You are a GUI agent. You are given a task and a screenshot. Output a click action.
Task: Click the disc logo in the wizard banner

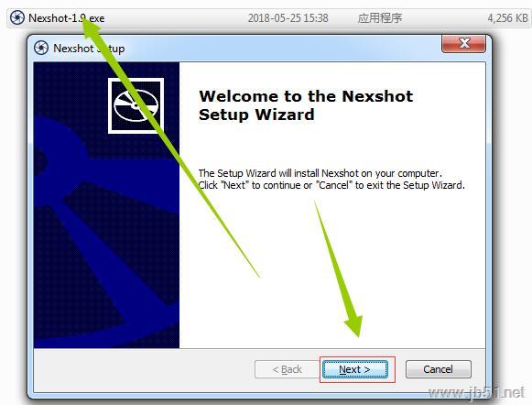[x=136, y=105]
